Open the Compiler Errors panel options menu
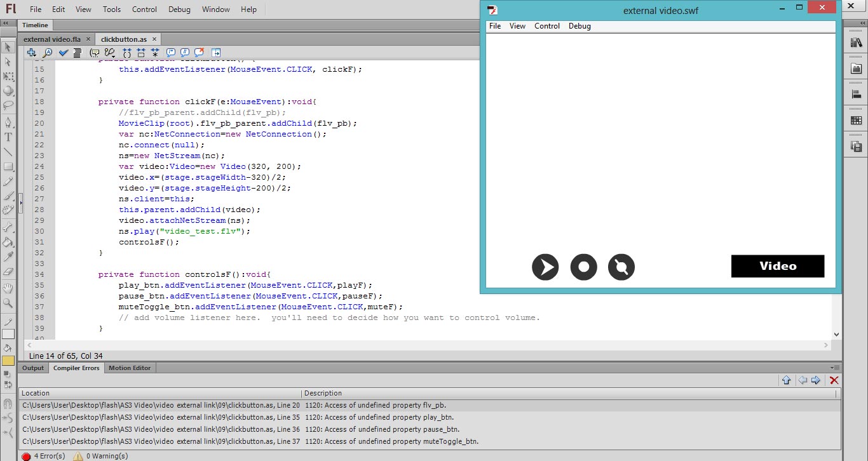Screen dimensions: 868x461 pos(834,368)
